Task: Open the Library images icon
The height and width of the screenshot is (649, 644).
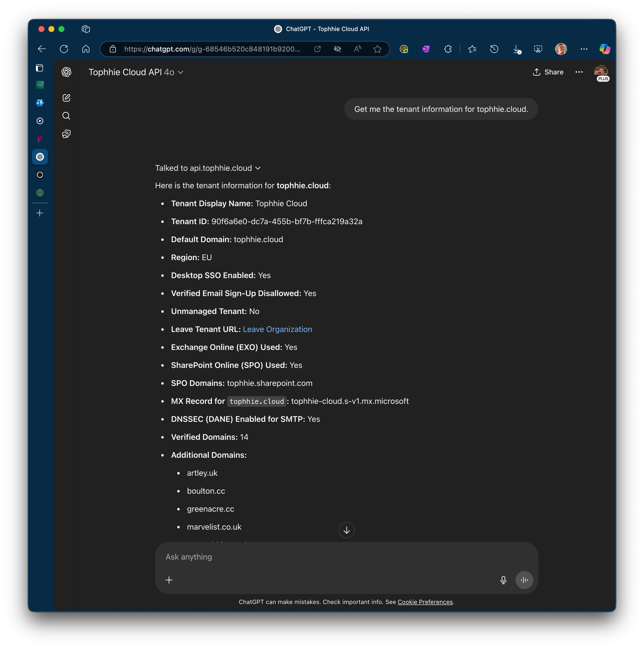Action: (x=67, y=134)
